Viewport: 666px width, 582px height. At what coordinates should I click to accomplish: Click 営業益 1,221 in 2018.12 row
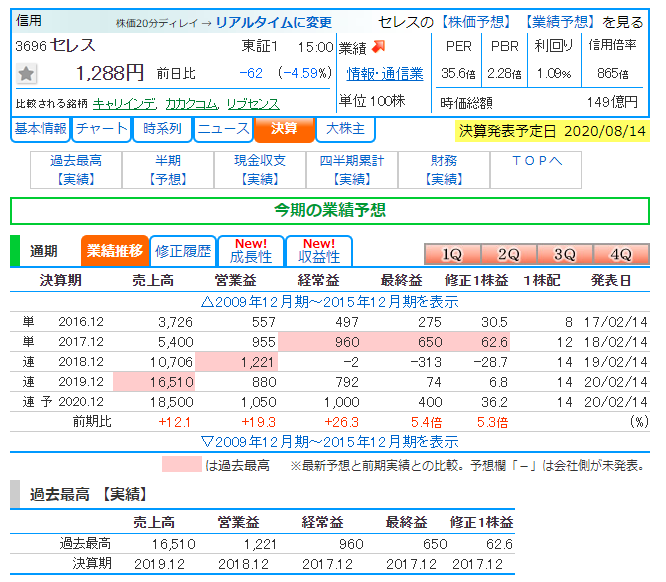[257, 362]
